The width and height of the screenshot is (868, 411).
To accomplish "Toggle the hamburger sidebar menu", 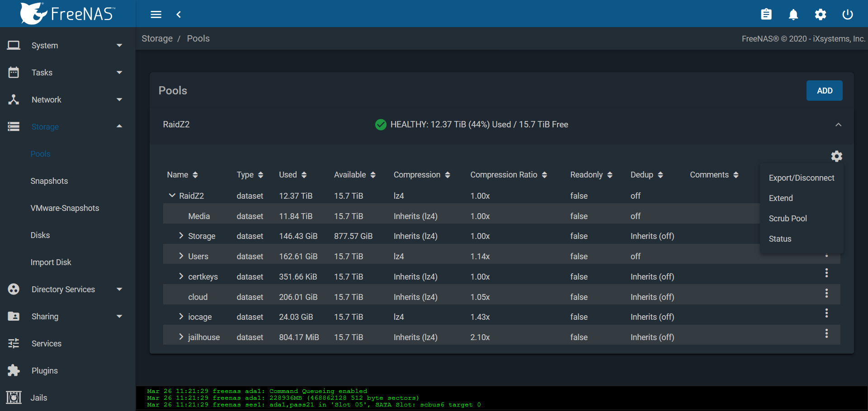I will (156, 14).
